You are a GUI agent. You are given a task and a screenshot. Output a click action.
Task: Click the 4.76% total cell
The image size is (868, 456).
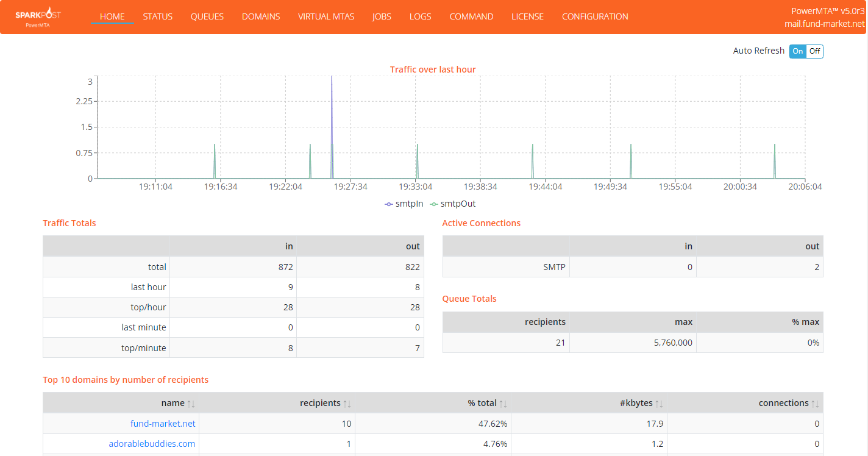[x=495, y=444]
